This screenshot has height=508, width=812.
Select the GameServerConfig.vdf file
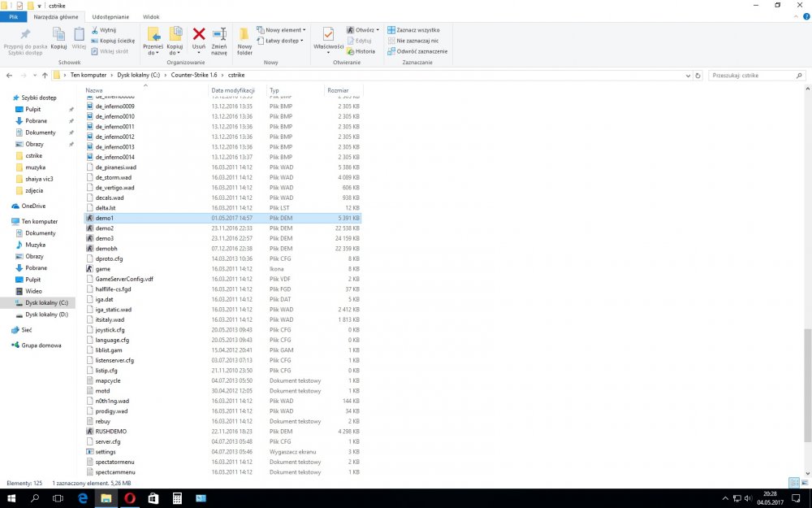pos(222,279)
